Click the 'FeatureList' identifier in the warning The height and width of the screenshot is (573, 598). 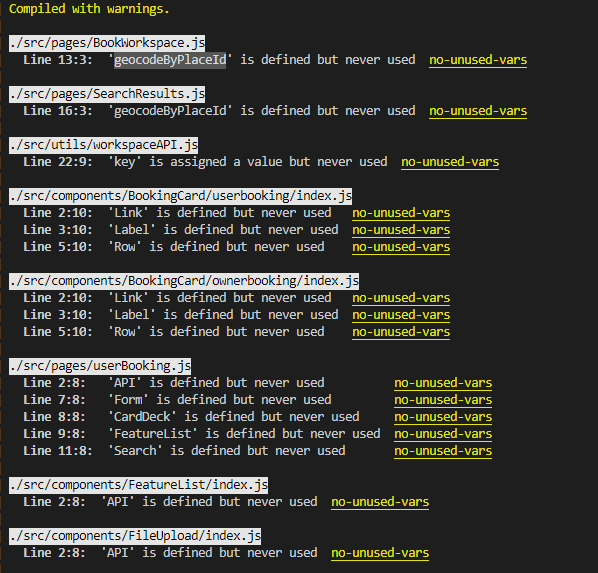point(153,434)
